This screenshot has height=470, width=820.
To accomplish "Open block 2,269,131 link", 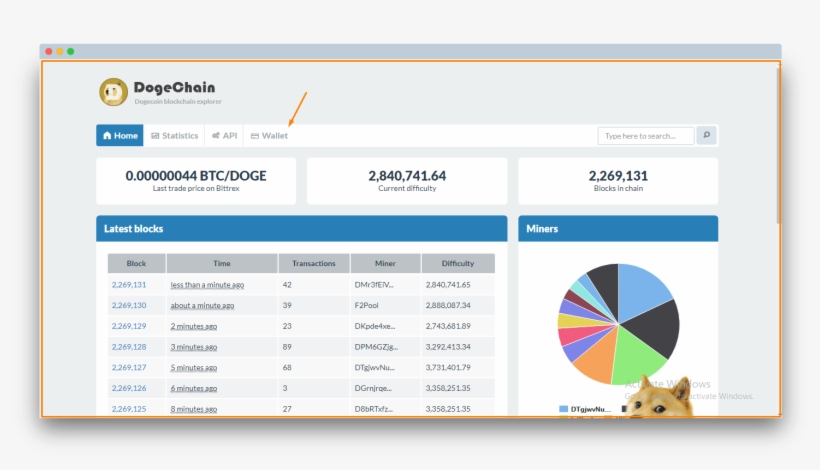I will (x=129, y=285).
